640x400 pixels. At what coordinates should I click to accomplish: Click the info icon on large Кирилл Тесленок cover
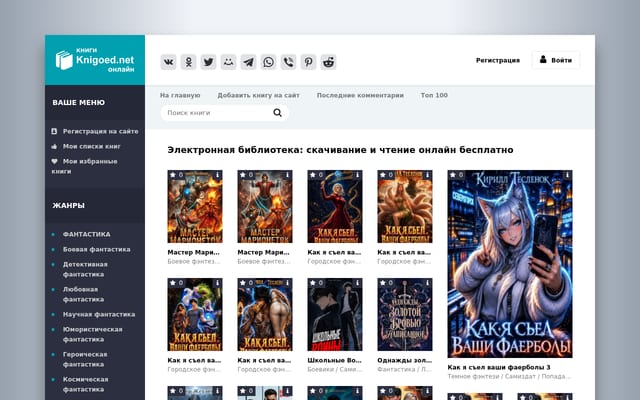coord(567,175)
